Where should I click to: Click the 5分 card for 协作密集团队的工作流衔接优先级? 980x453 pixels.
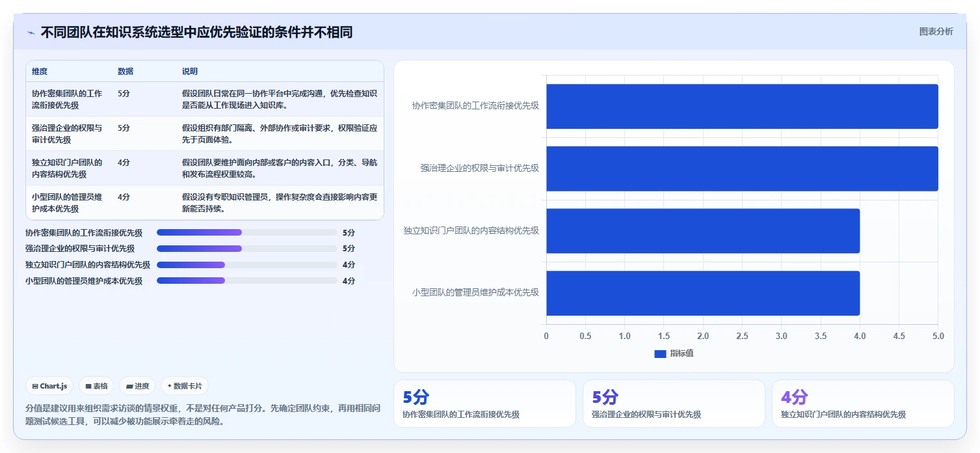click(484, 404)
